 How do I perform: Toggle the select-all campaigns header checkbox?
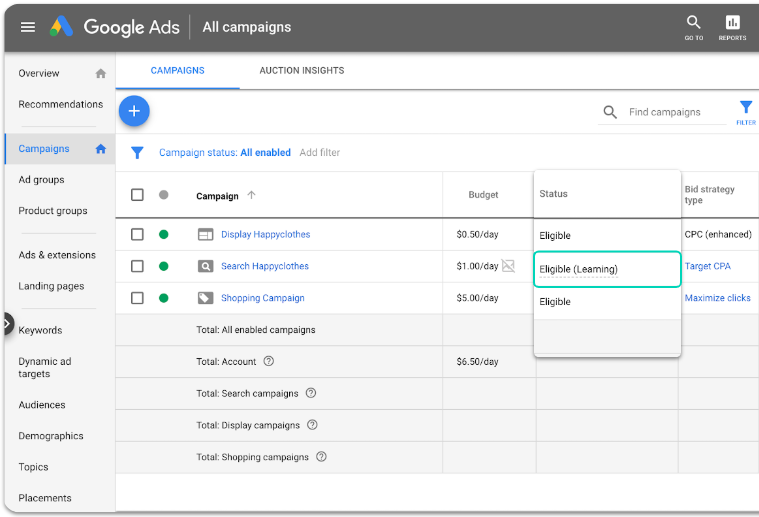[138, 195]
